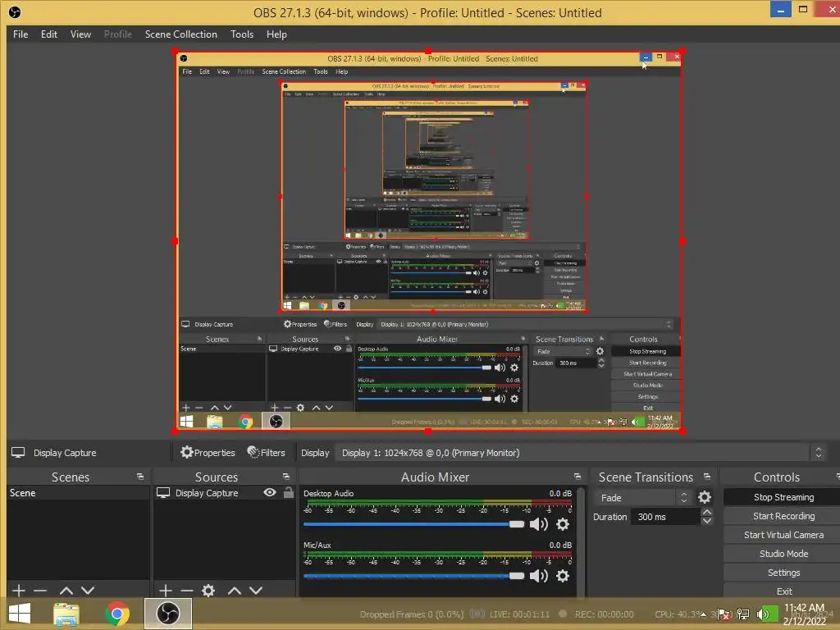Viewport: 840px width, 630px height.
Task: Toggle Display Capture lock icon
Action: pyautogui.click(x=289, y=492)
